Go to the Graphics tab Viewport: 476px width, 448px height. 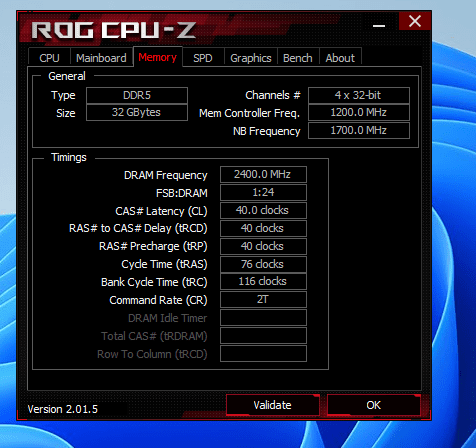pyautogui.click(x=251, y=58)
